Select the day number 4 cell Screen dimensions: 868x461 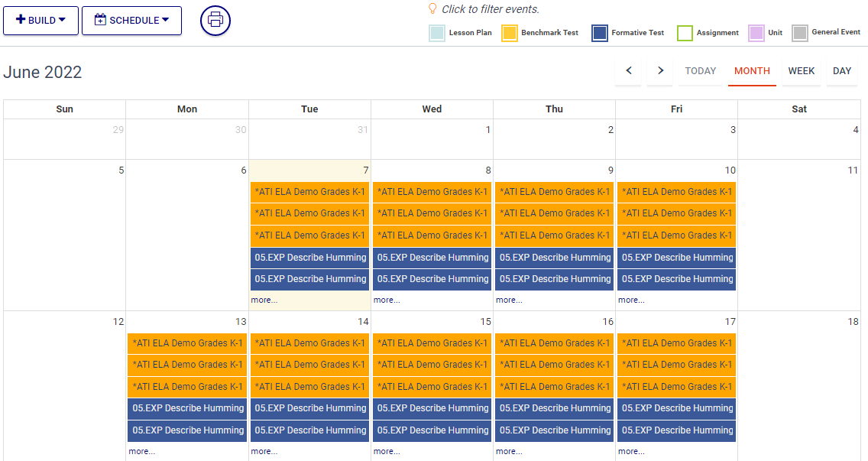798,139
